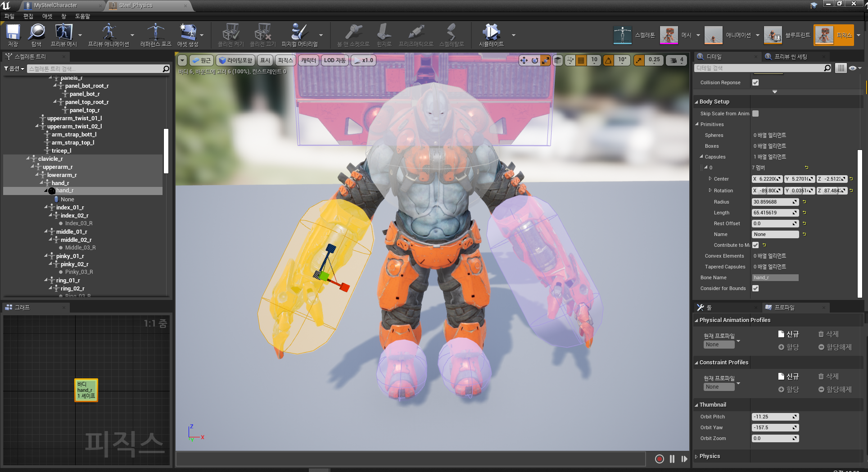Viewport: 868px width, 472px height.
Task: Click the 캐릭터 button in viewport toolbar
Action: tap(308, 60)
